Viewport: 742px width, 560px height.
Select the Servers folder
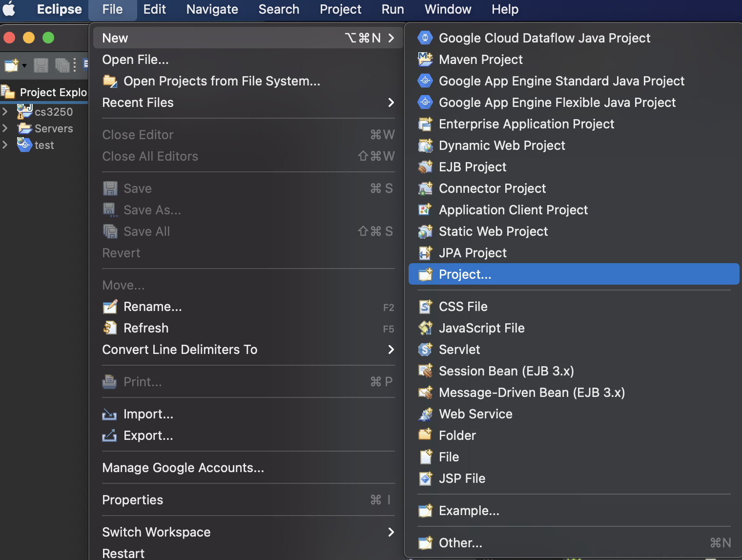tap(54, 128)
